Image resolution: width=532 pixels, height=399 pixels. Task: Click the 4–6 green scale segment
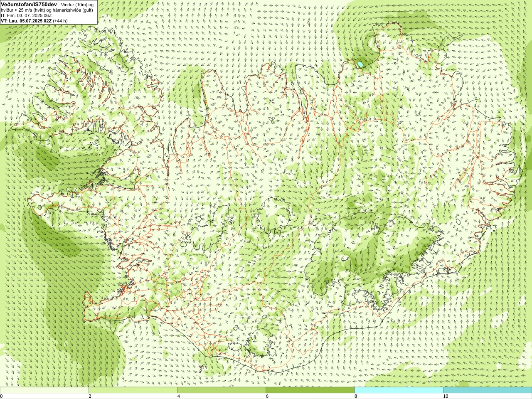point(222,390)
